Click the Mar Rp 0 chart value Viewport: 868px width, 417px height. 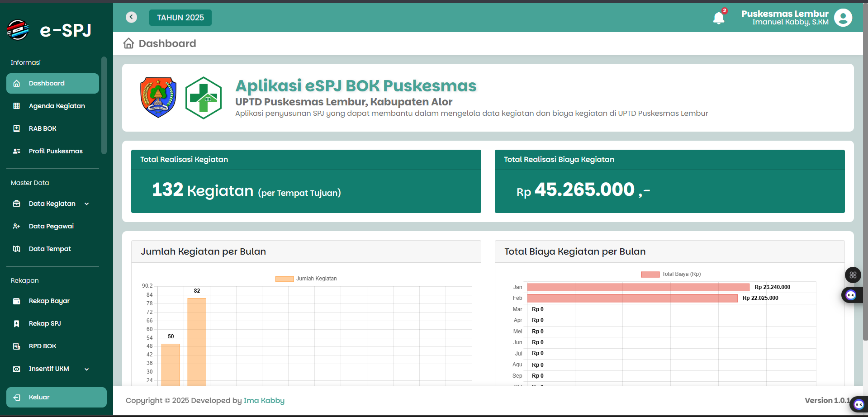click(538, 309)
